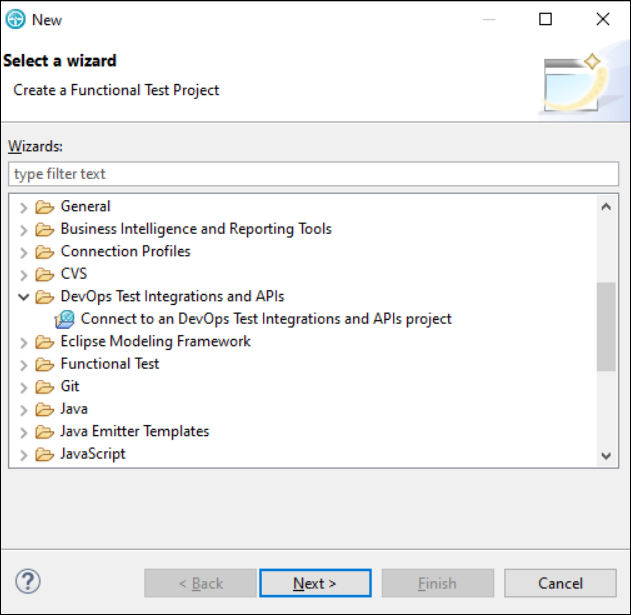
Task: Click the Connect to DevOps project wizard icon
Action: [64, 320]
